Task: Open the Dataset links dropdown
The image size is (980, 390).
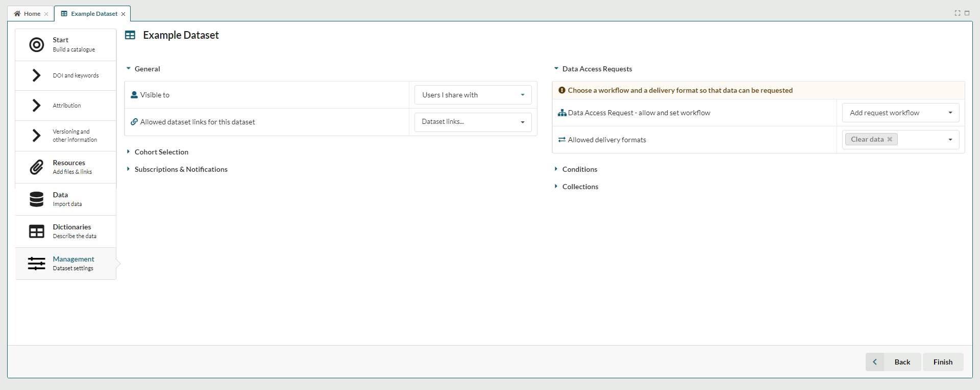Action: [473, 122]
